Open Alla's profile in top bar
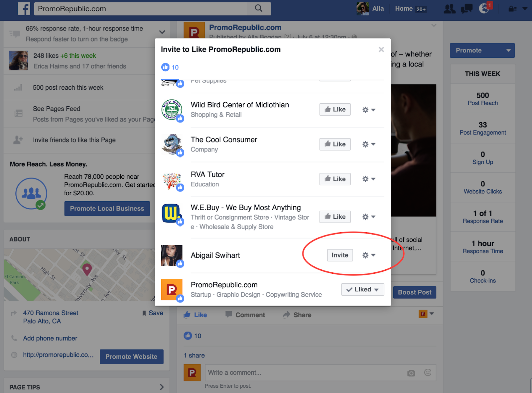 370,9
